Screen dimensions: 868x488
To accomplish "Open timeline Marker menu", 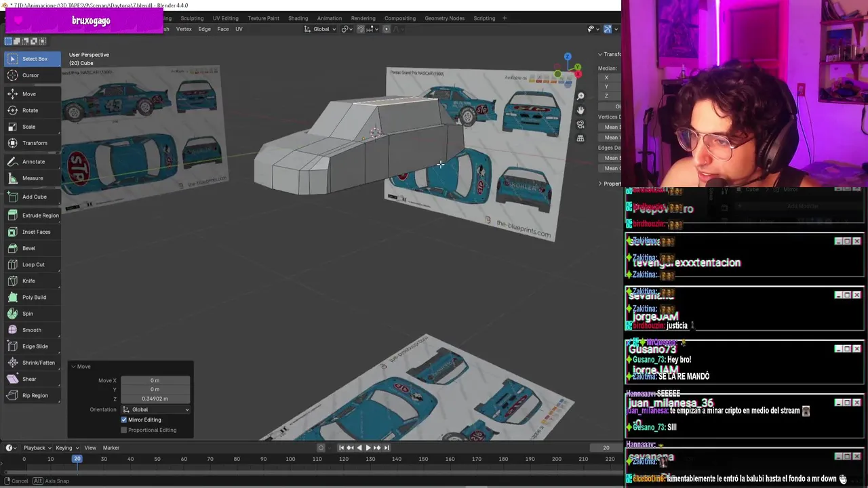I will tap(111, 447).
